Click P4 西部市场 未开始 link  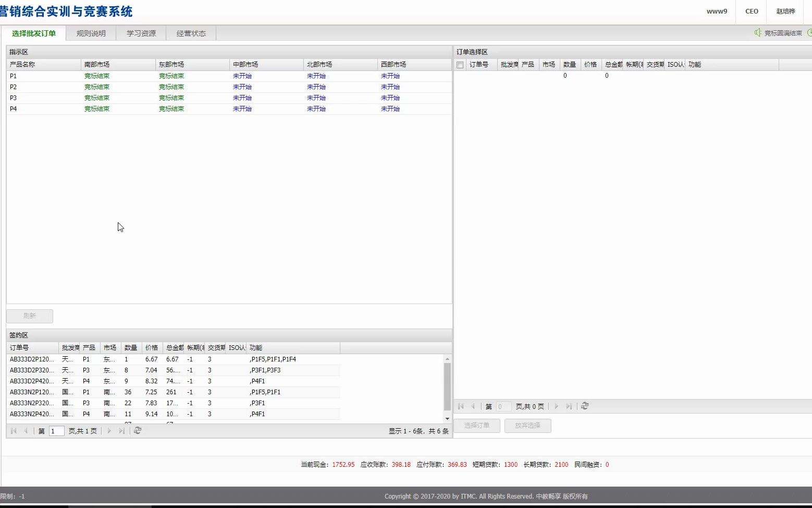[x=390, y=109]
